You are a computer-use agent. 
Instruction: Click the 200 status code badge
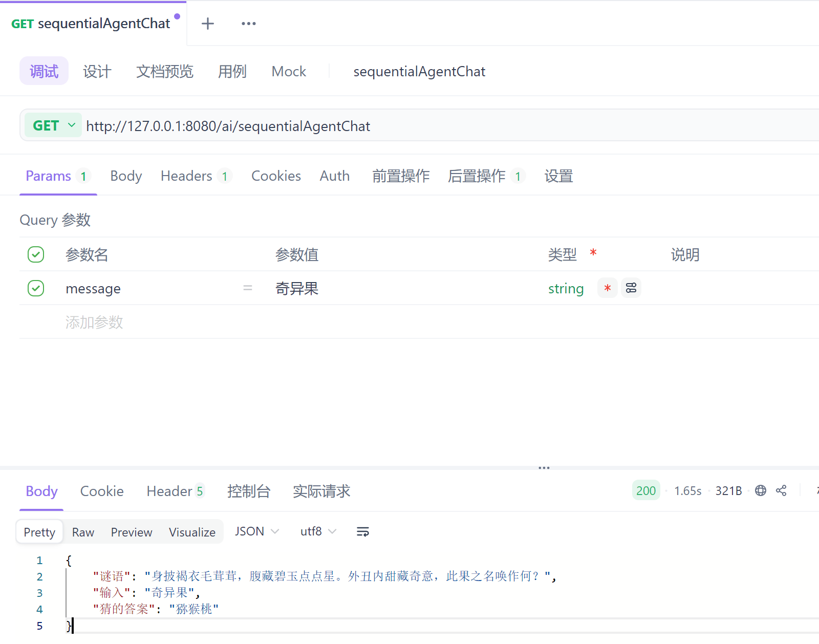pos(646,490)
